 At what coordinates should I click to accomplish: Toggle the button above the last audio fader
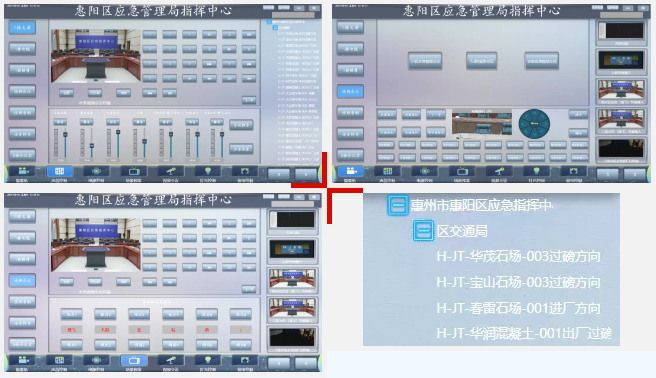pos(217,122)
